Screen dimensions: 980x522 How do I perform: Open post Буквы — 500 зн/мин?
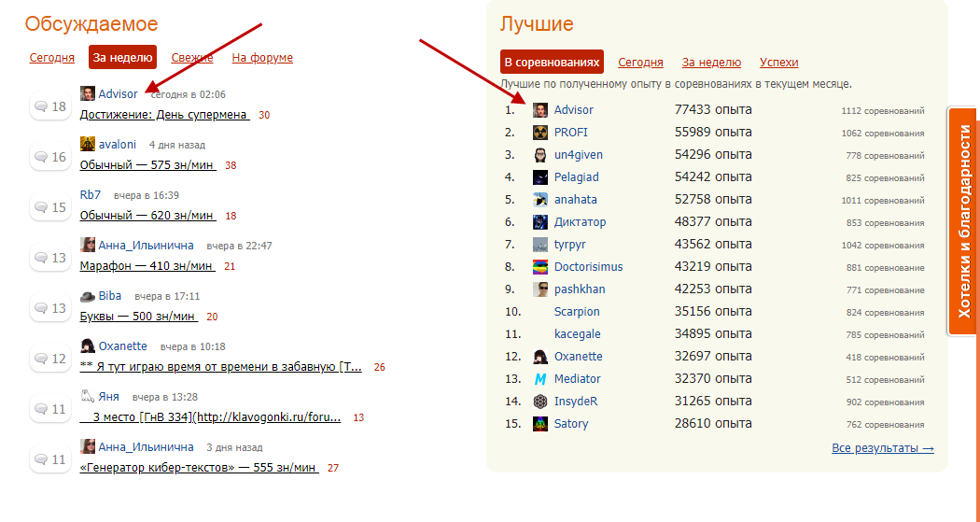tap(139, 317)
